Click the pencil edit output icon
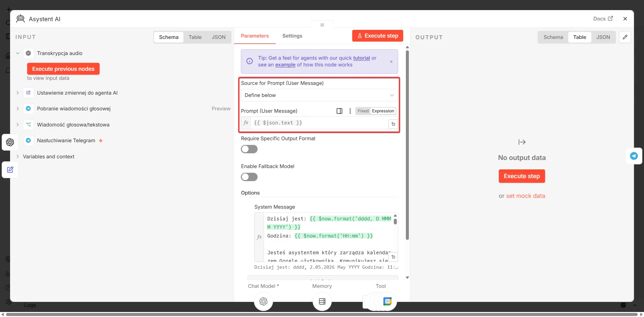The width and height of the screenshot is (644, 317). (x=625, y=37)
